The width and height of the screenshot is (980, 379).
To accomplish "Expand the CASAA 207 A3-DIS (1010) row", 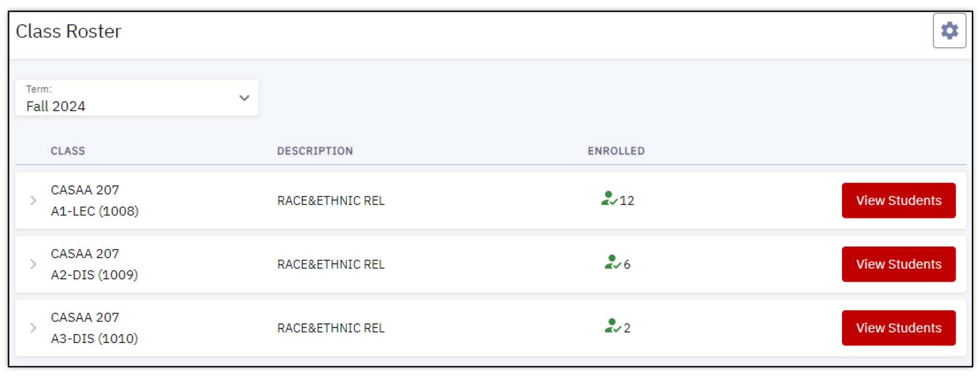I will pos(33,328).
